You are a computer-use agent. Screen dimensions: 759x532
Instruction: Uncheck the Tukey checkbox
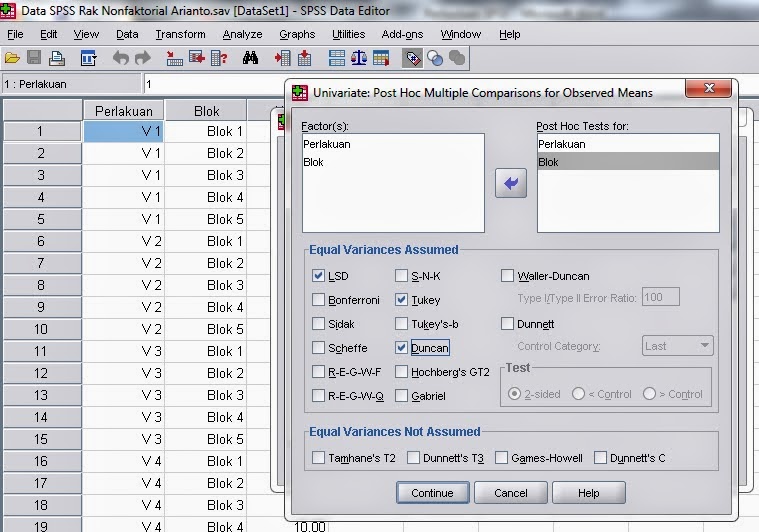tap(401, 300)
